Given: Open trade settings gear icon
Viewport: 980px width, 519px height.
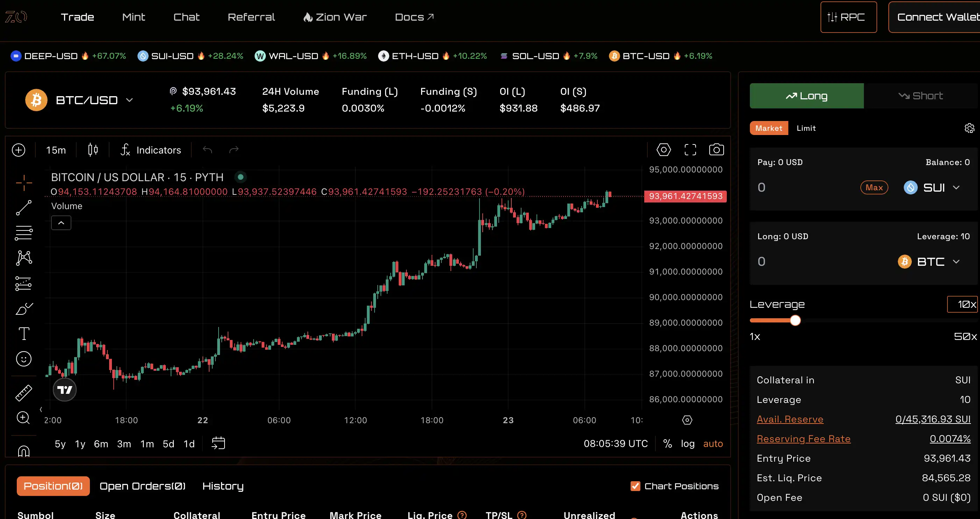Looking at the screenshot, I should tap(969, 128).
